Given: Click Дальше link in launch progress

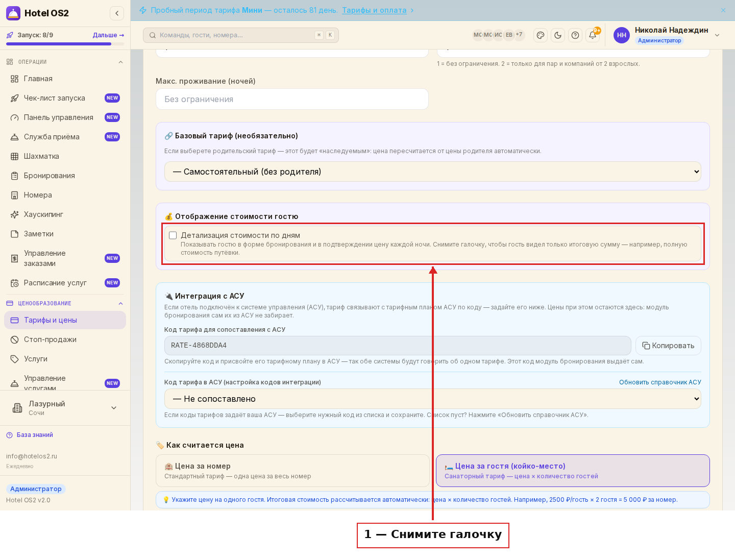Looking at the screenshot, I should [x=108, y=35].
